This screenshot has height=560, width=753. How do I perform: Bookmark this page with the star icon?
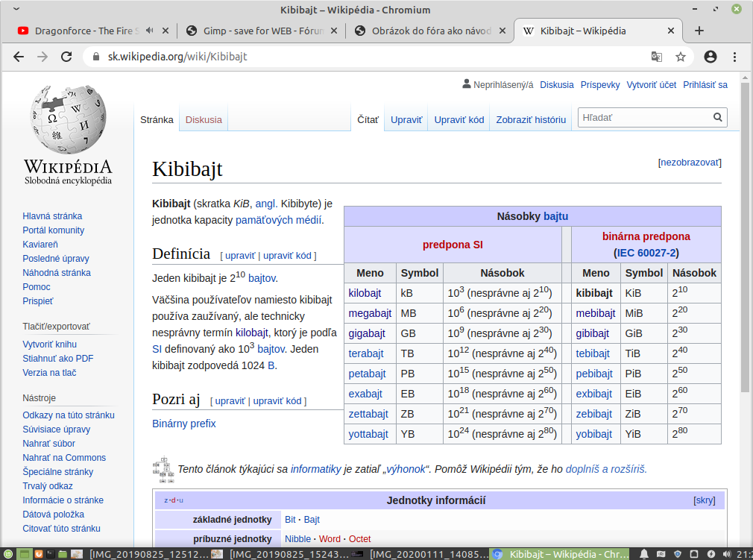click(680, 57)
